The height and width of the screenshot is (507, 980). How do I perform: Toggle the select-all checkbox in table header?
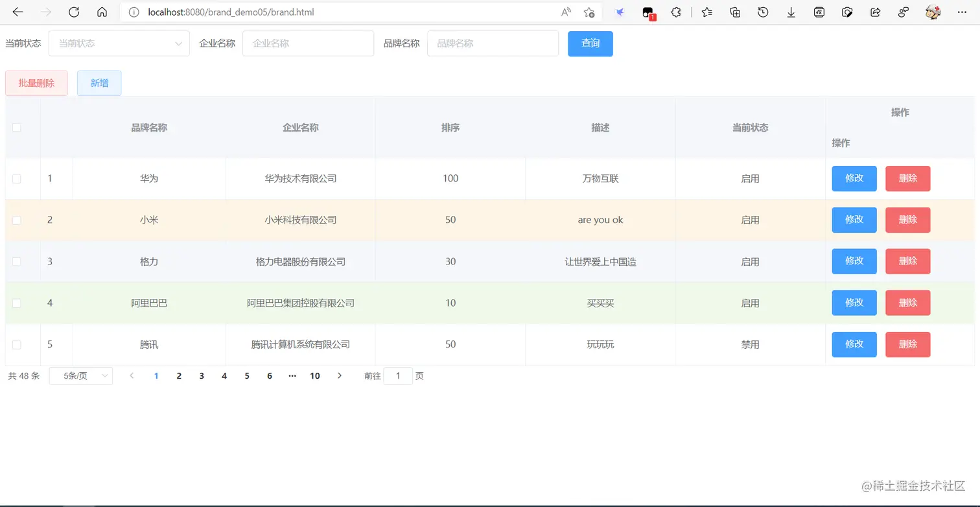pyautogui.click(x=17, y=128)
